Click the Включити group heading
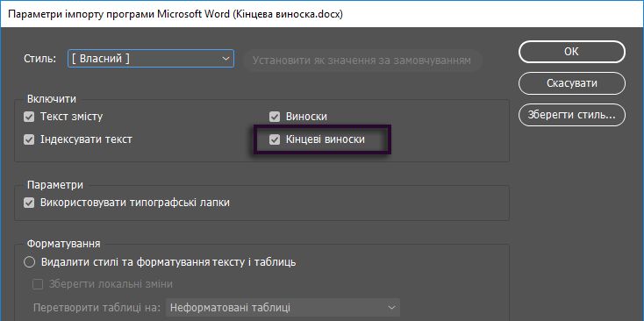 pyautogui.click(x=52, y=99)
